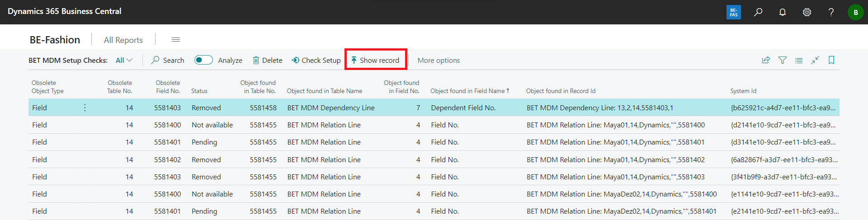This screenshot has width=868, height=220.
Task: Open the magnifier search in top bar
Action: tap(758, 12)
